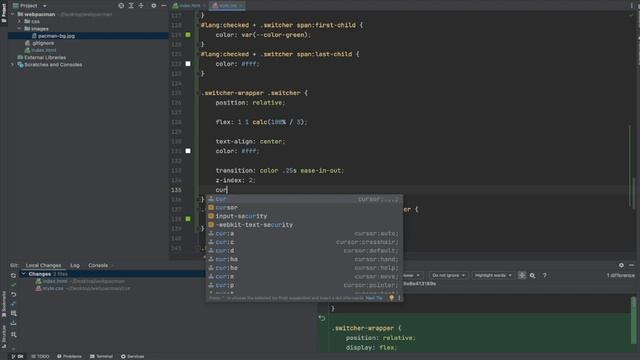The width and height of the screenshot is (640, 360).
Task: Choose cursor:pointer suggestion in completion list
Action: [x=304, y=285]
